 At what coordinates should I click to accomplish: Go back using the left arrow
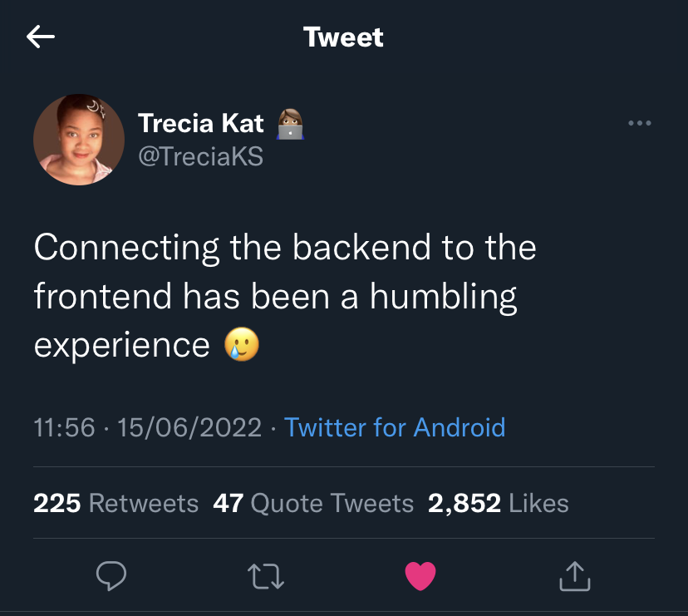(40, 37)
